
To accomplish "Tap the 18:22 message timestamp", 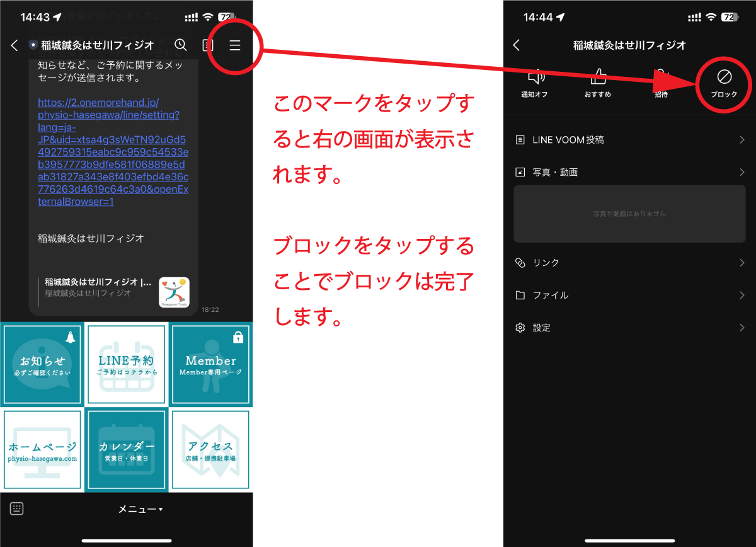I will pyautogui.click(x=210, y=310).
